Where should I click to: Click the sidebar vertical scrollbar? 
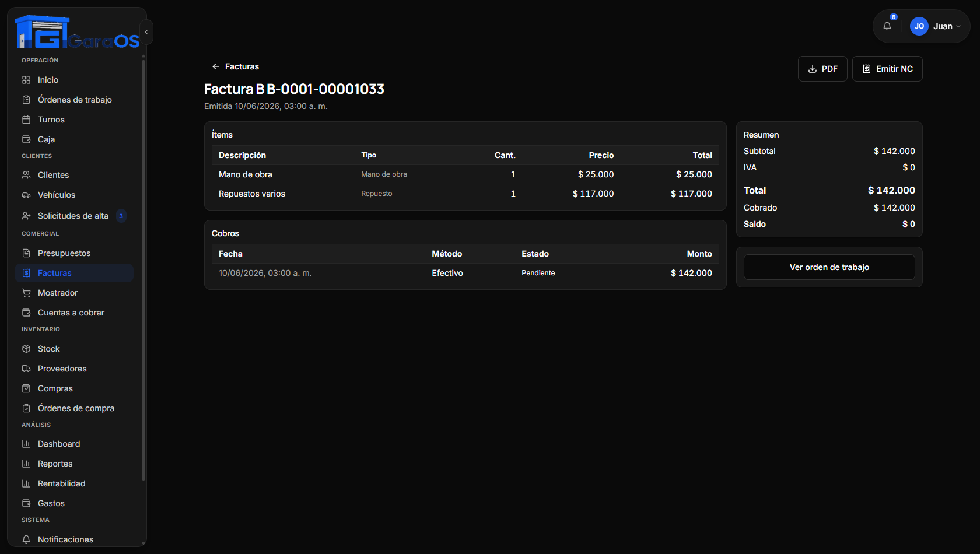pos(143,268)
